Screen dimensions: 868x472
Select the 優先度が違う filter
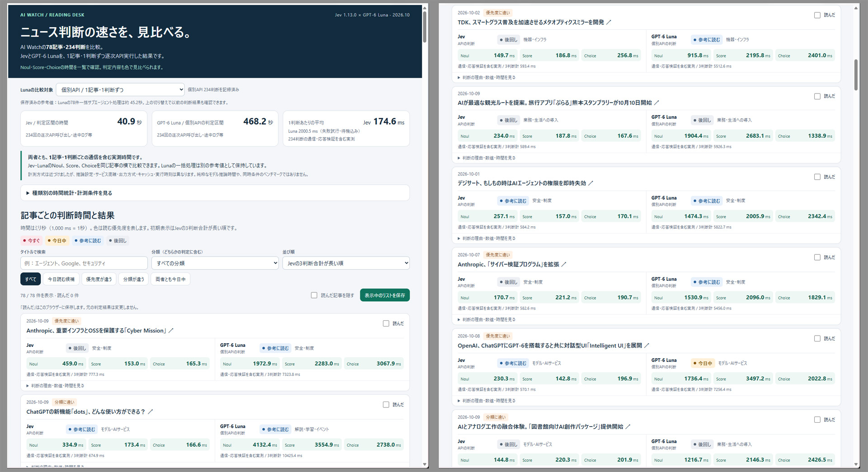[x=99, y=279]
